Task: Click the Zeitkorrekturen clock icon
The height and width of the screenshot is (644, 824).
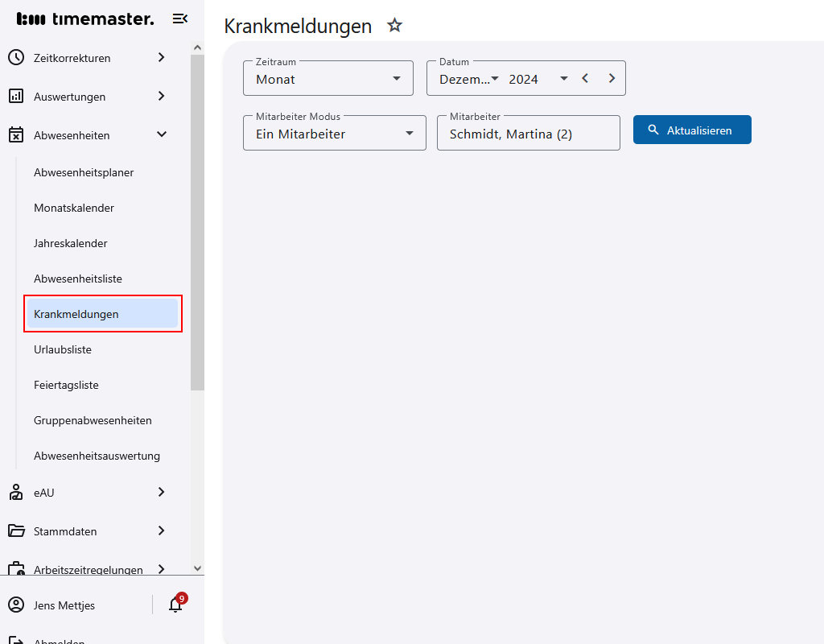Action: tap(18, 57)
